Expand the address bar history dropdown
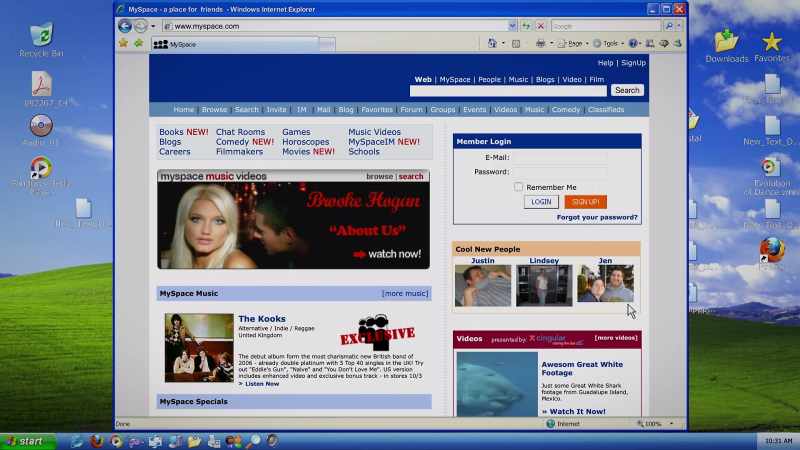 (512, 26)
